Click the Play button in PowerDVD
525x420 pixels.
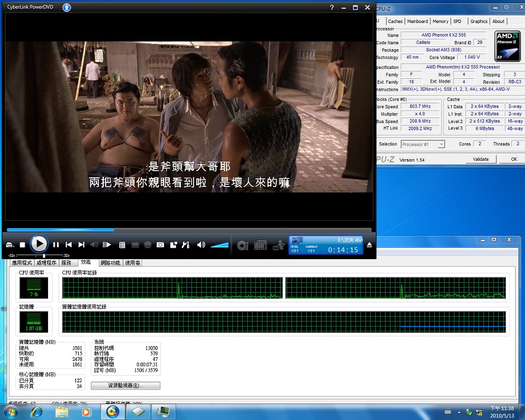(x=39, y=244)
